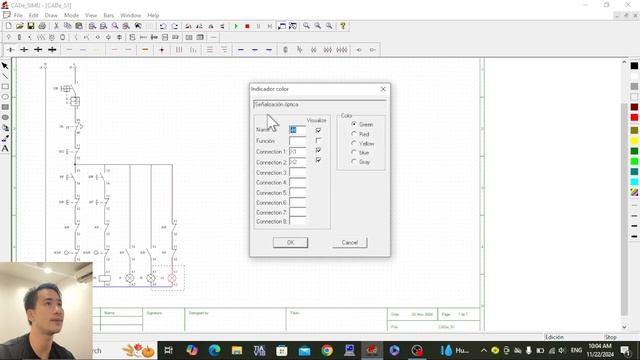Pick the cyan color swatch

[x=634, y=182]
